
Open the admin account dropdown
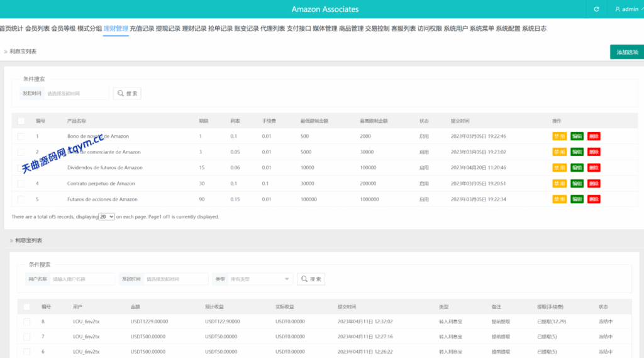(x=629, y=9)
